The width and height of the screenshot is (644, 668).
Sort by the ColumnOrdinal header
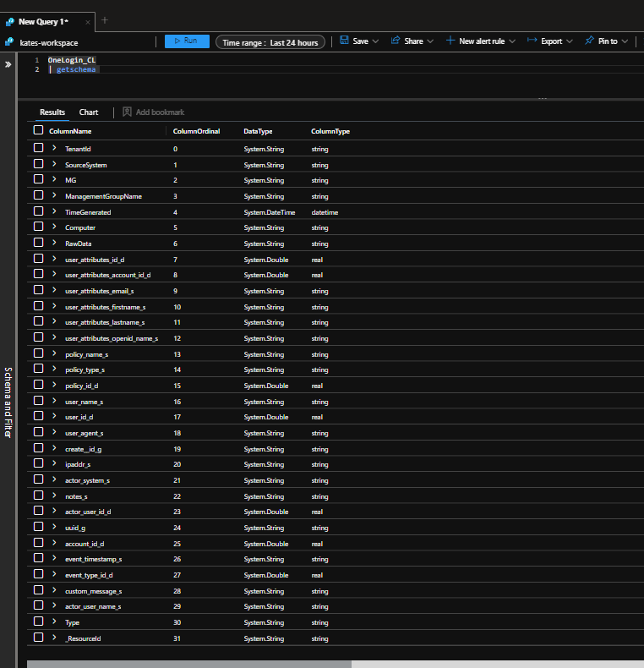(196, 131)
